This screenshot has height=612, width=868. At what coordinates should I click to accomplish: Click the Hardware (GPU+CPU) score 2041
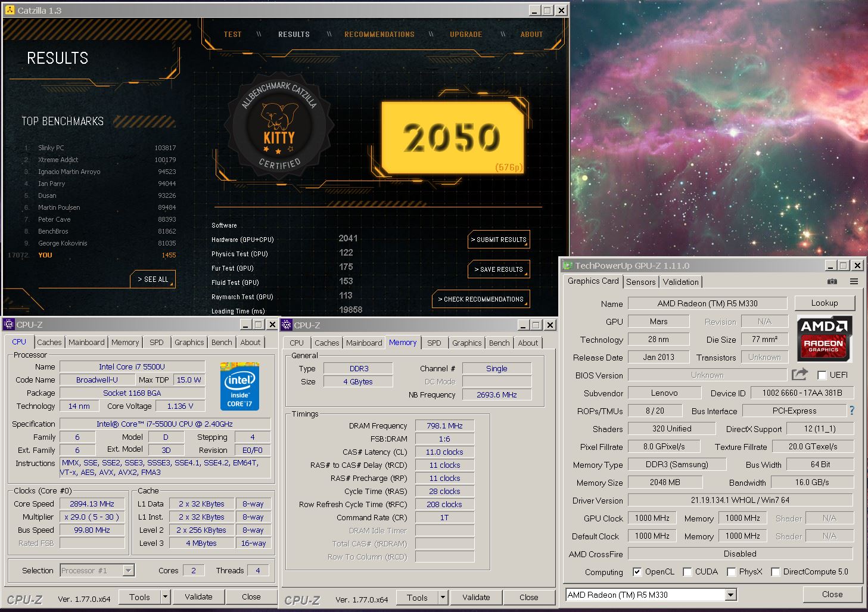click(348, 238)
